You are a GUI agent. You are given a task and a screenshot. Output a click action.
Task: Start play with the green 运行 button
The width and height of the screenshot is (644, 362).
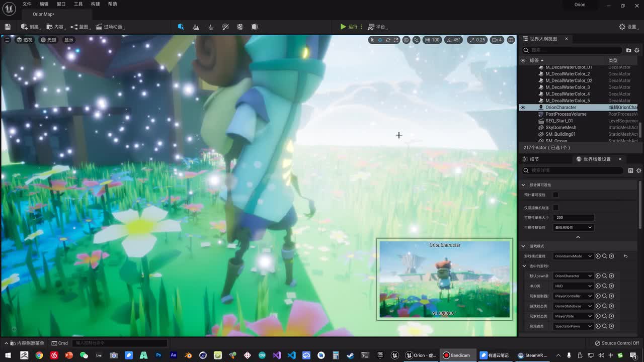pos(348,27)
